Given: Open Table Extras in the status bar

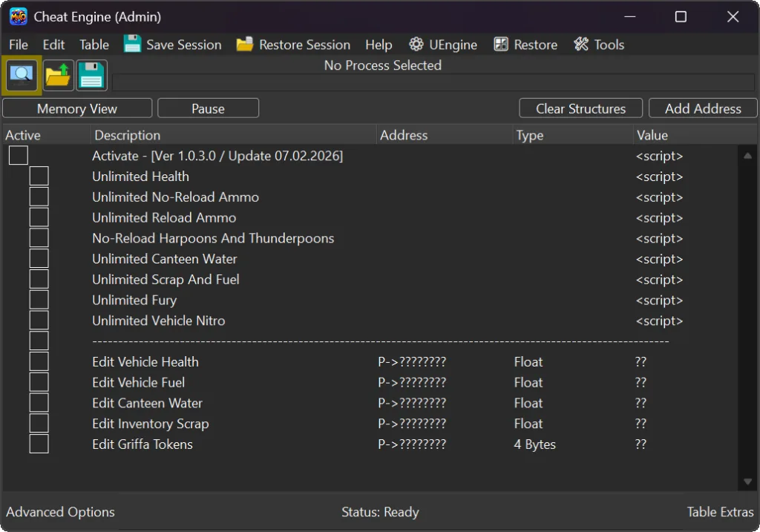Looking at the screenshot, I should (720, 512).
